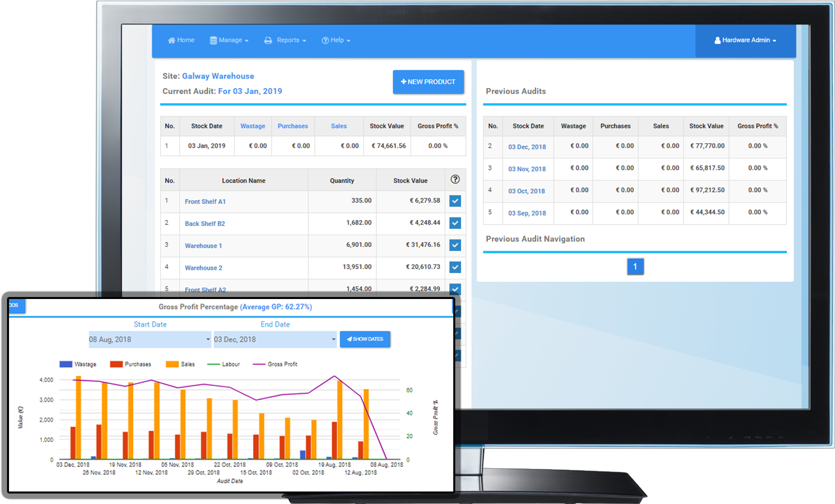Image resolution: width=835 pixels, height=504 pixels.
Task: Open the Manage menu
Action: pos(230,40)
